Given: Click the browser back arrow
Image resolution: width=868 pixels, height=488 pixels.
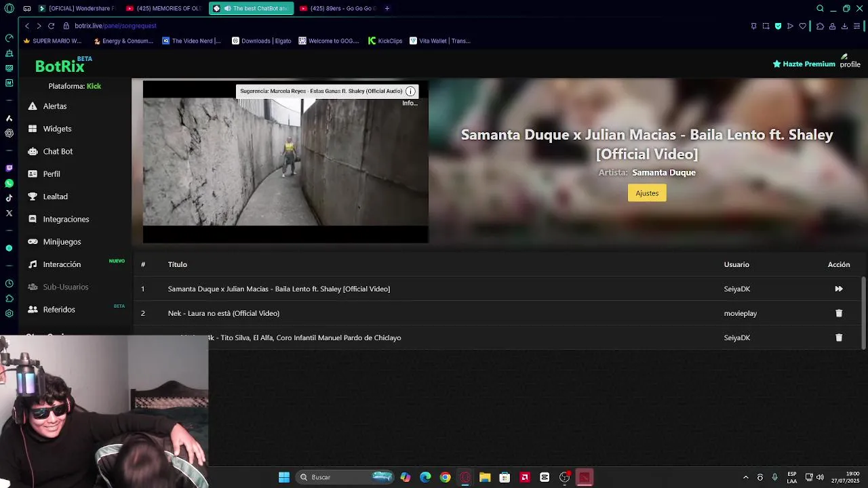Looking at the screenshot, I should 27,26.
